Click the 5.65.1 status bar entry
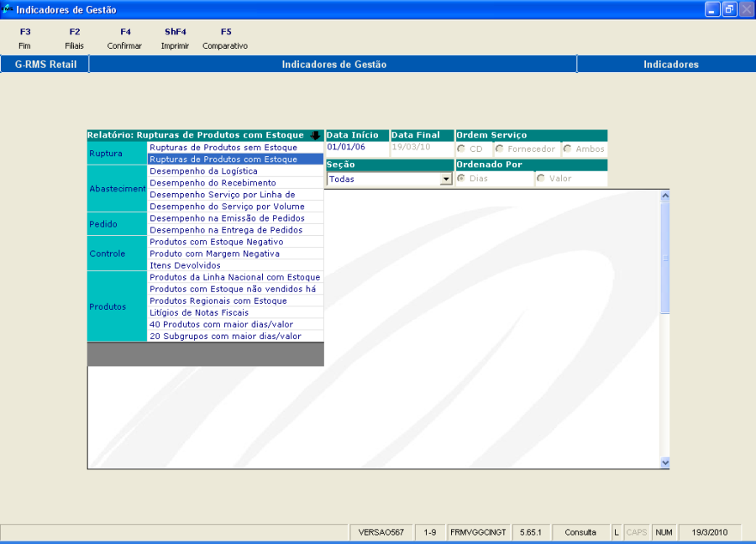The image size is (756, 544). point(530,532)
